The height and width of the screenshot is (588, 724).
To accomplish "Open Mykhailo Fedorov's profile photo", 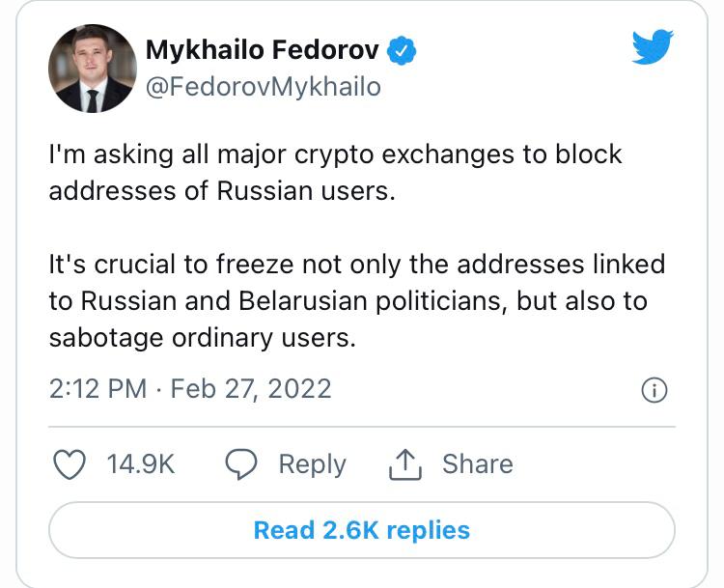I will pos(90,68).
